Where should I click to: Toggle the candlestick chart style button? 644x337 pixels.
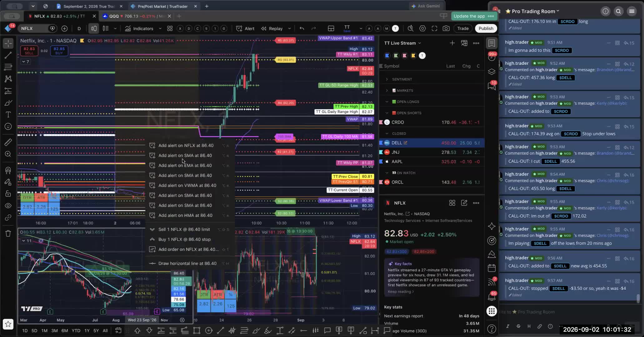click(x=94, y=28)
